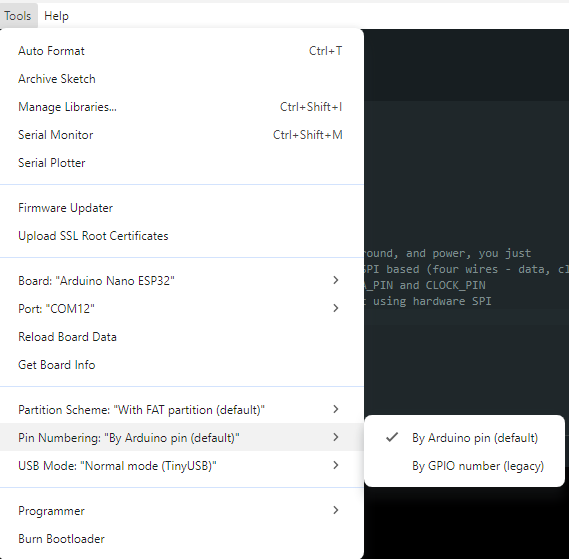The image size is (569, 559).
Task: Click the checkmark beside By Arduino pin
Action: point(392,437)
